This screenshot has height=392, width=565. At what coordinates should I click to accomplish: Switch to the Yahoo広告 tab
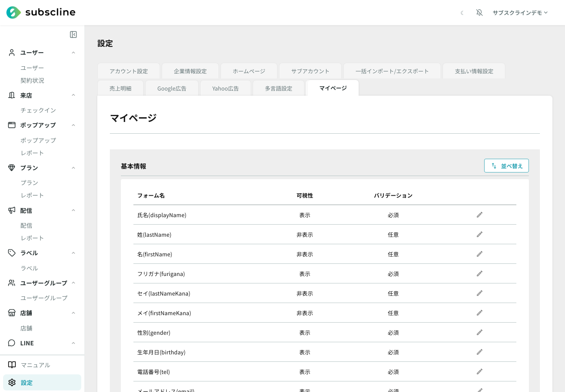[226, 88]
